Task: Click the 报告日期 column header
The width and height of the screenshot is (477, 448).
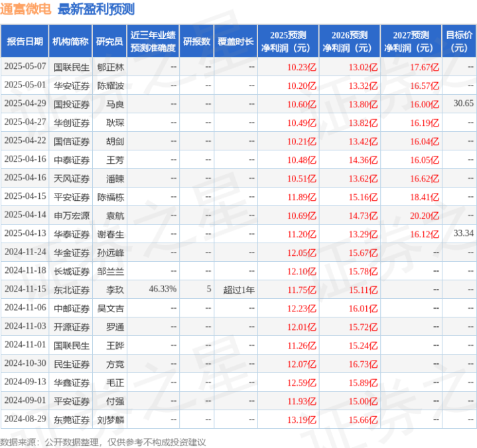Action: click(25, 41)
